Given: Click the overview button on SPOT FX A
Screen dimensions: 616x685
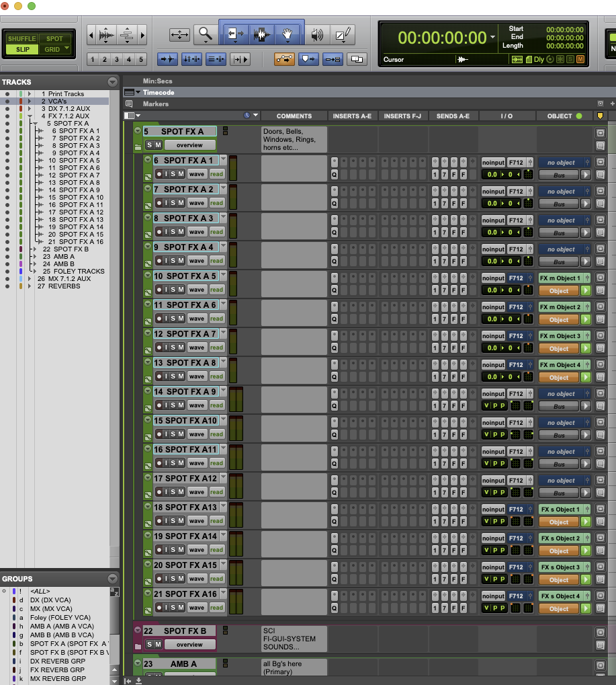Looking at the screenshot, I should (190, 145).
